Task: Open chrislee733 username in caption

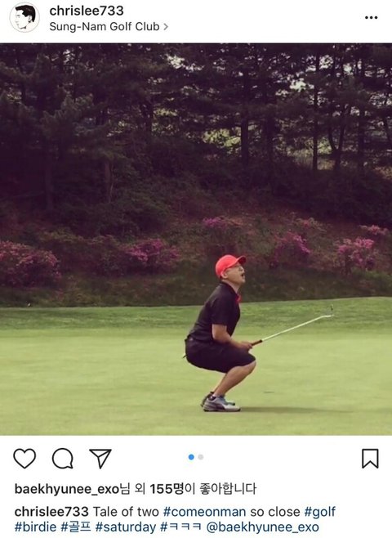Action: [51, 512]
